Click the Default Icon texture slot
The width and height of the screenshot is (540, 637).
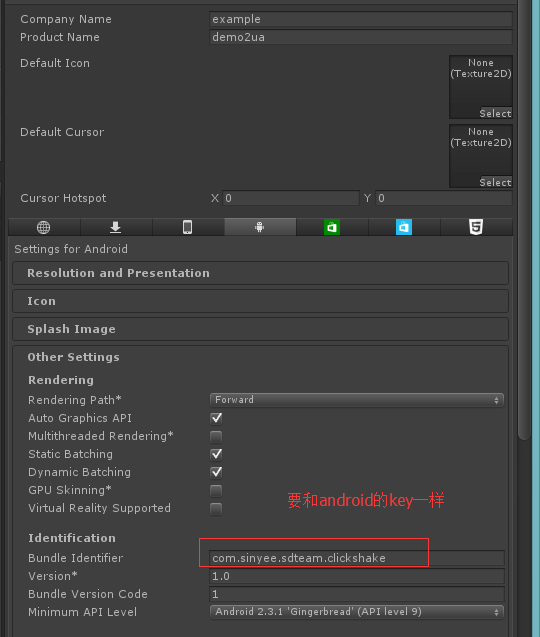(481, 87)
